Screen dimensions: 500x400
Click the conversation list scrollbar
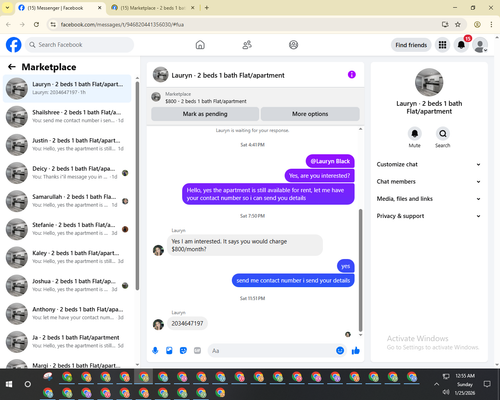[x=137, y=185]
